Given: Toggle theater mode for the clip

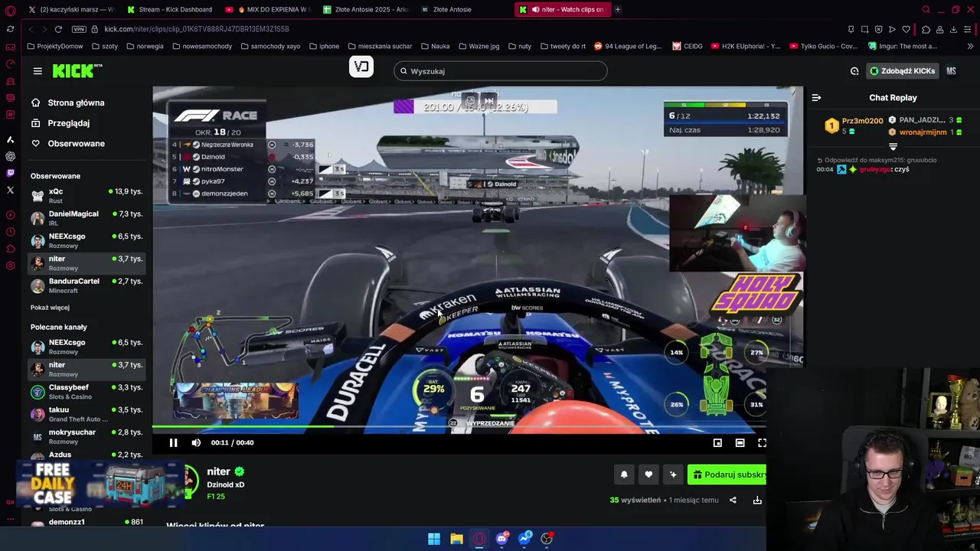Looking at the screenshot, I should 740,442.
